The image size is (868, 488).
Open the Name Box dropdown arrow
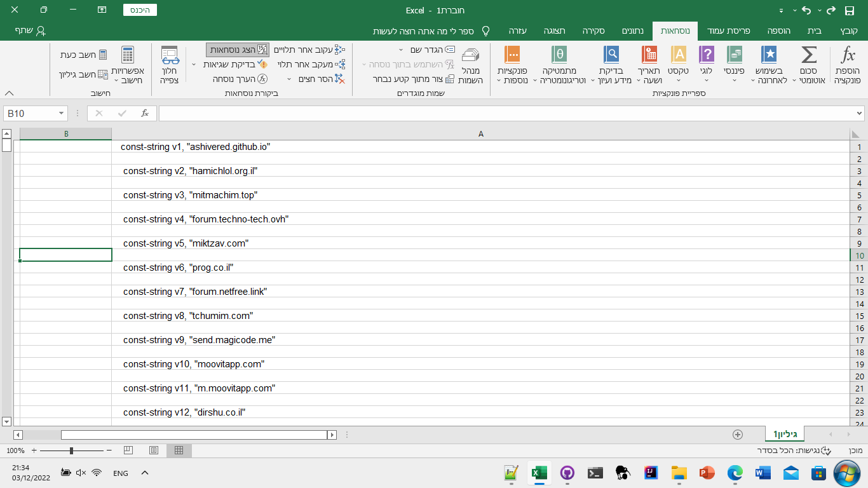[62, 113]
